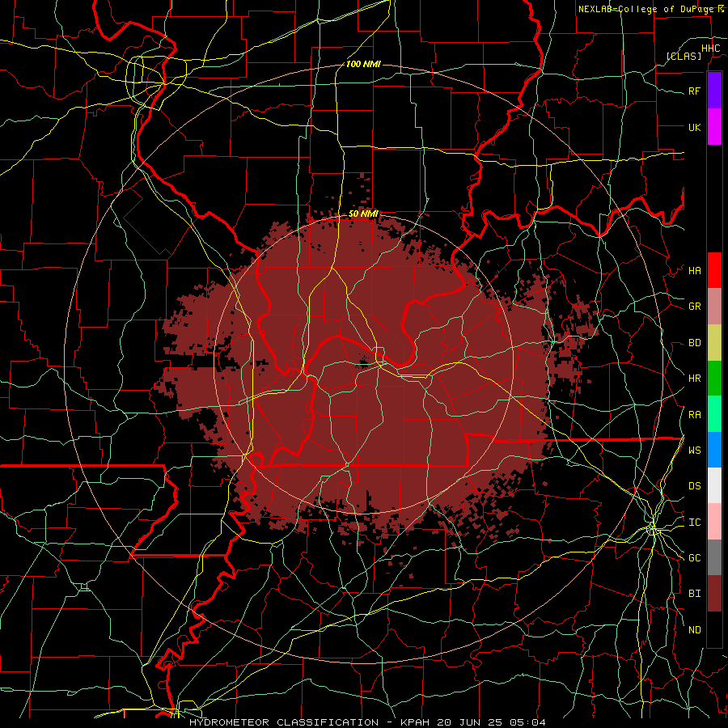Viewport: 728px width, 728px height.
Task: Click the 'DS' legend label
Action: pos(694,486)
